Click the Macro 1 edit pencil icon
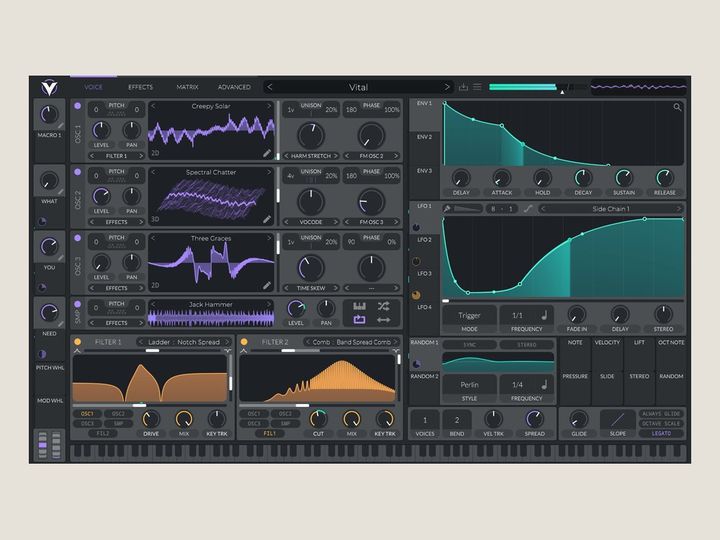Screen dimensions: 720x540 61,125
